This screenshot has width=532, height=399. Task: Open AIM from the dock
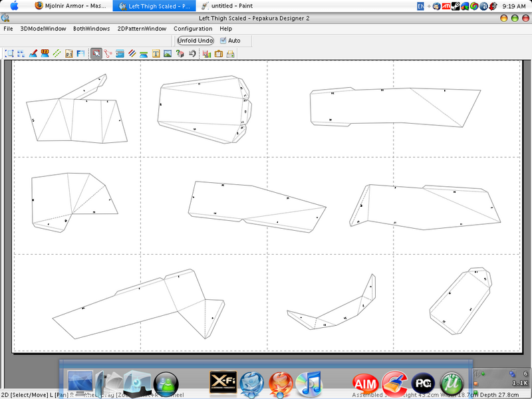(x=365, y=384)
